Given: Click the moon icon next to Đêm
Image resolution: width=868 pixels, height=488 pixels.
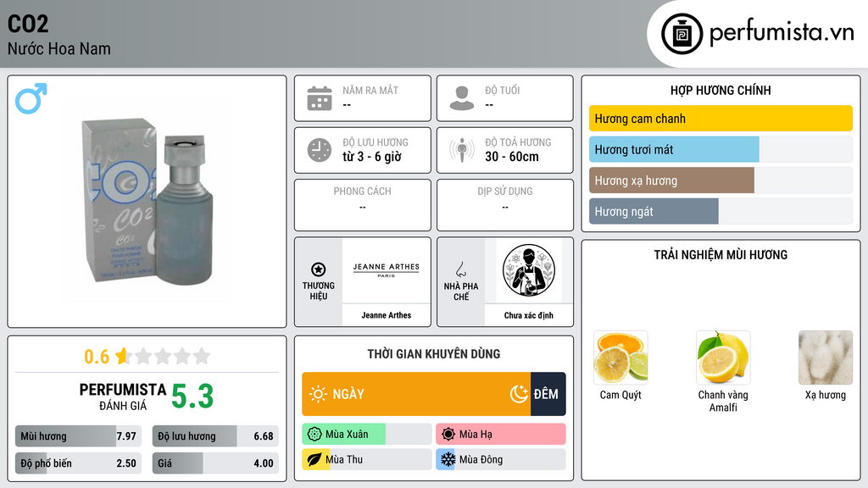Looking at the screenshot, I should tap(519, 394).
